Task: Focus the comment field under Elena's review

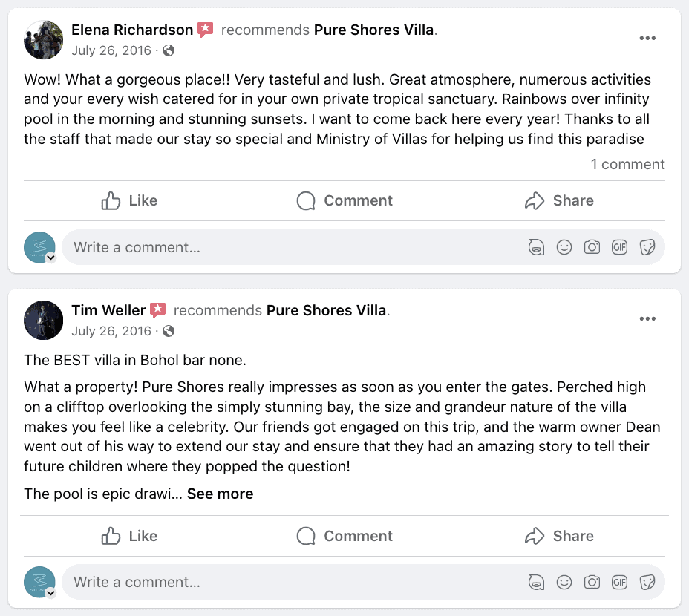Action: 290,247
